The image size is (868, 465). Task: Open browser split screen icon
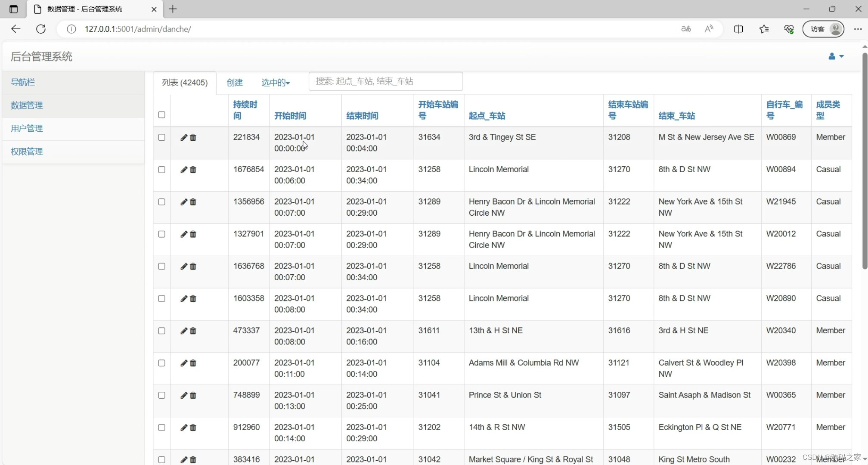click(x=738, y=29)
